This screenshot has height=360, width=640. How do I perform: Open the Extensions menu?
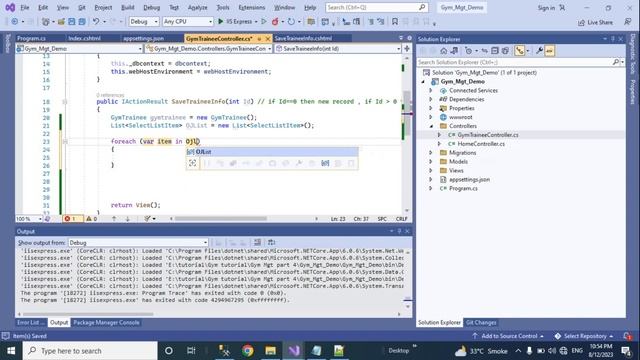[251, 8]
